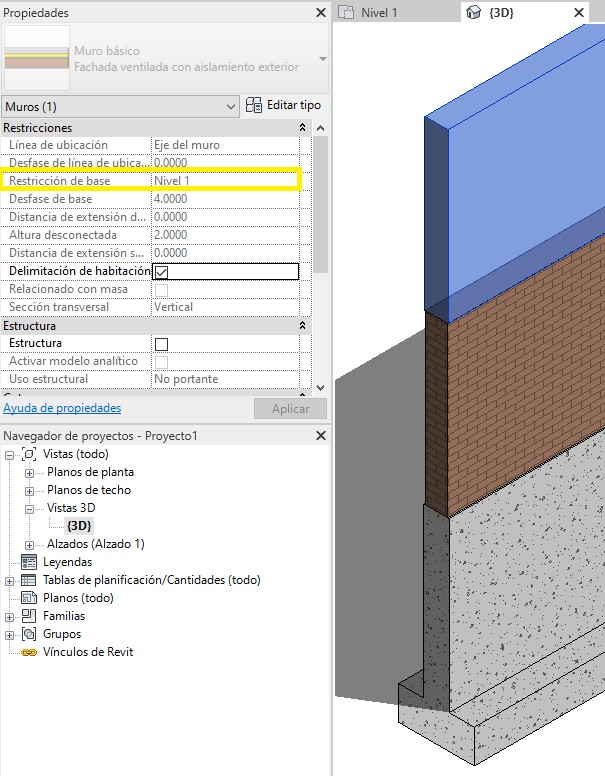Click the Leyendas icon in project browser
This screenshot has height=776, width=605.
[29, 562]
